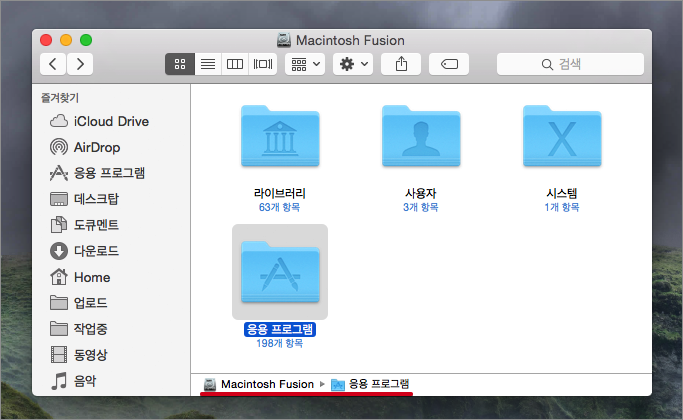Select the 라이브러리 folder icon
Screen dimensions: 683x420
(280, 136)
